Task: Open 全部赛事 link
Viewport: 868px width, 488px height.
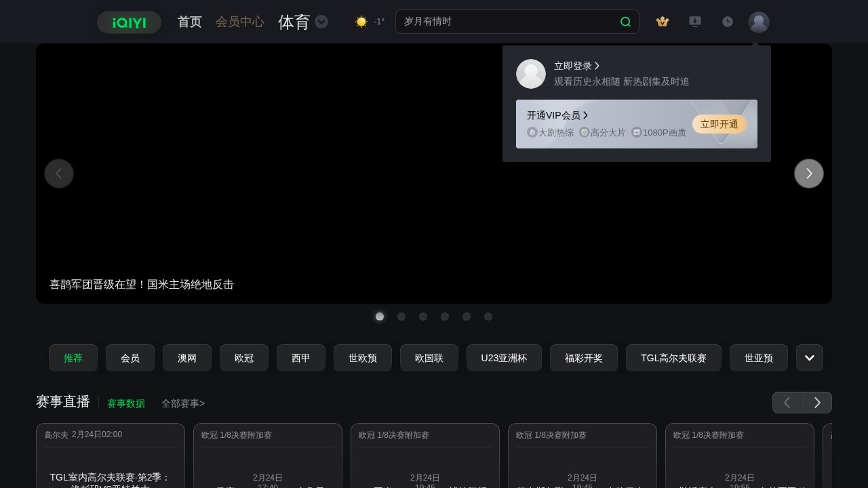Action: (x=182, y=403)
